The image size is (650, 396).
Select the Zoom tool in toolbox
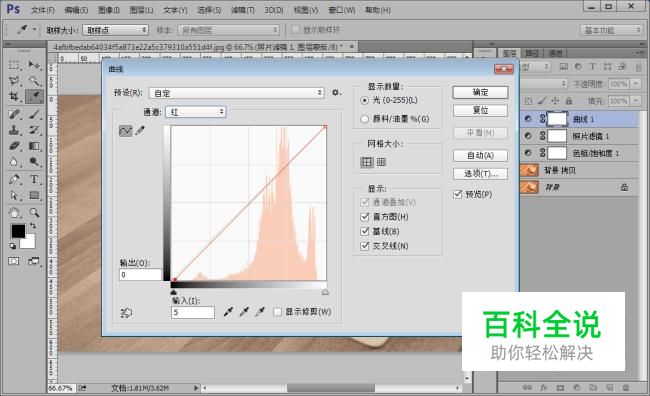click(34, 213)
